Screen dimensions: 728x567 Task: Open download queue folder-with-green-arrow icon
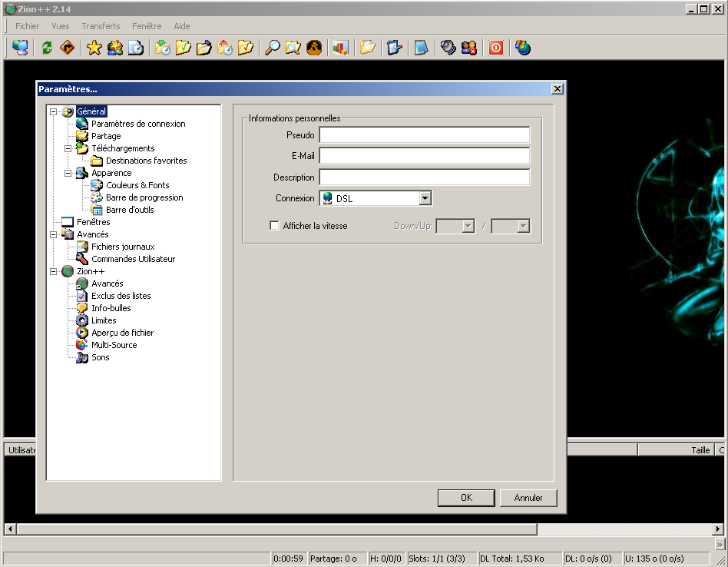tap(163, 48)
